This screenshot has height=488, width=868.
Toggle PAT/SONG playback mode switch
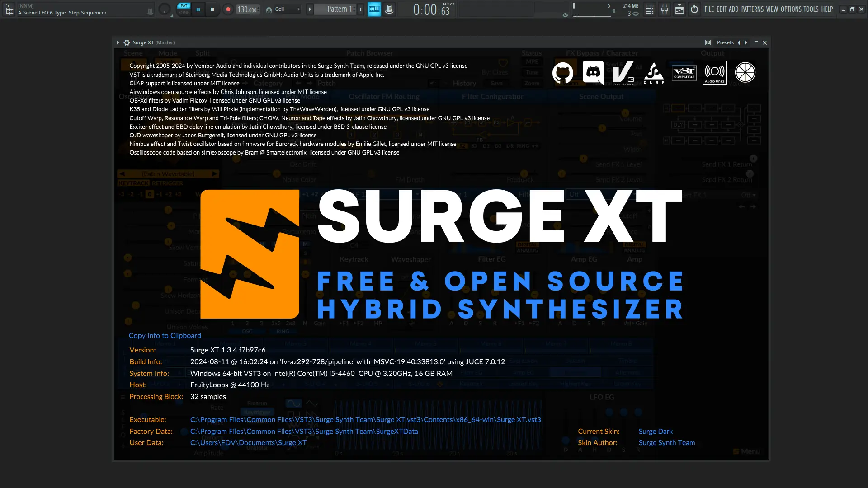click(184, 9)
